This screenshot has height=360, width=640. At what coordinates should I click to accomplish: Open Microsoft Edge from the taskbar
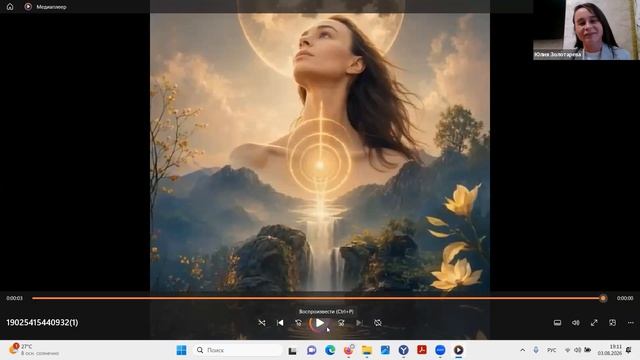(x=330, y=350)
